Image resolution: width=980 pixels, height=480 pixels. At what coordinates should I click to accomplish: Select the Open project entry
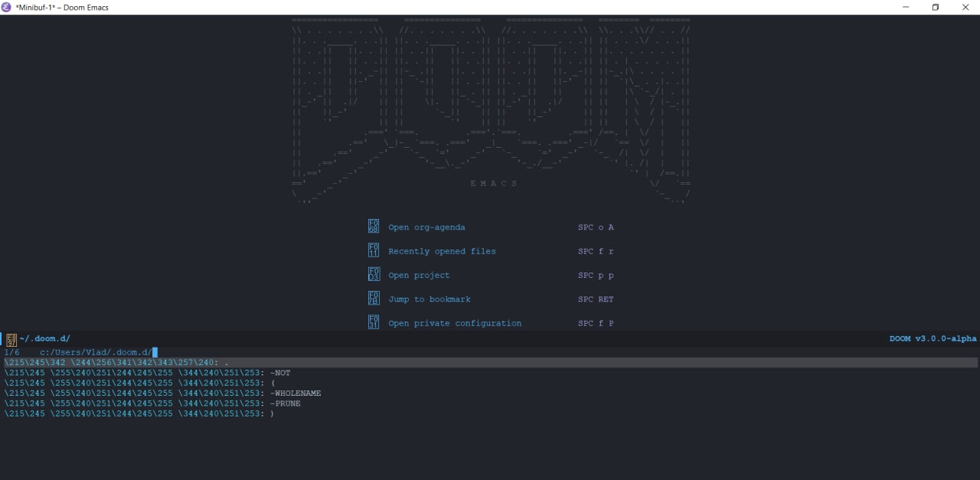419,276
